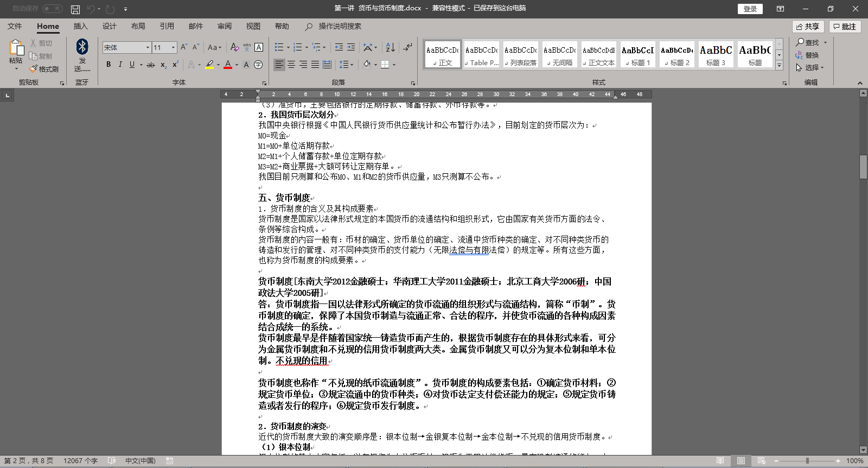Click the Sign in (登录) button
Image resolution: width=868 pixels, height=468 pixels.
pyautogui.click(x=750, y=9)
